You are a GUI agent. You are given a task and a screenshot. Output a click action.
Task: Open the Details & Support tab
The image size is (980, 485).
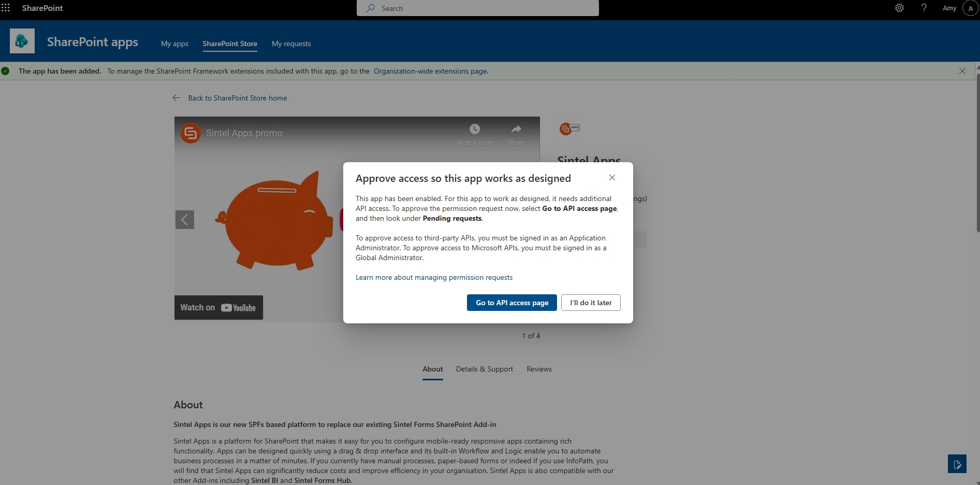[485, 369]
